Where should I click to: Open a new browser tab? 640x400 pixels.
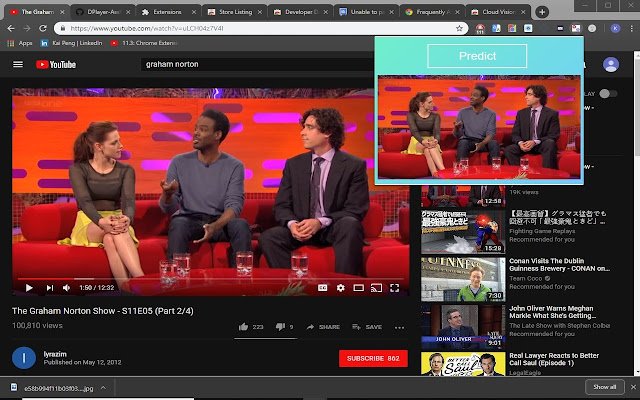pyautogui.click(x=542, y=12)
